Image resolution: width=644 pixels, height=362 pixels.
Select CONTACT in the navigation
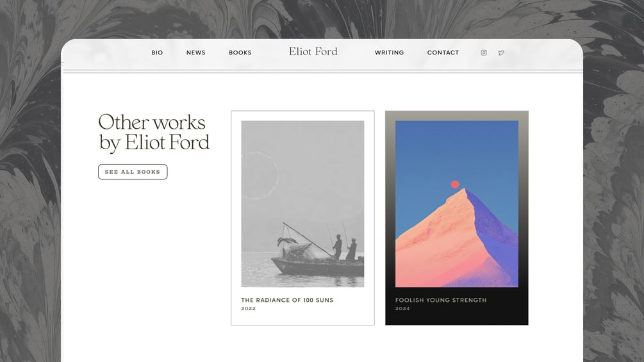(443, 53)
